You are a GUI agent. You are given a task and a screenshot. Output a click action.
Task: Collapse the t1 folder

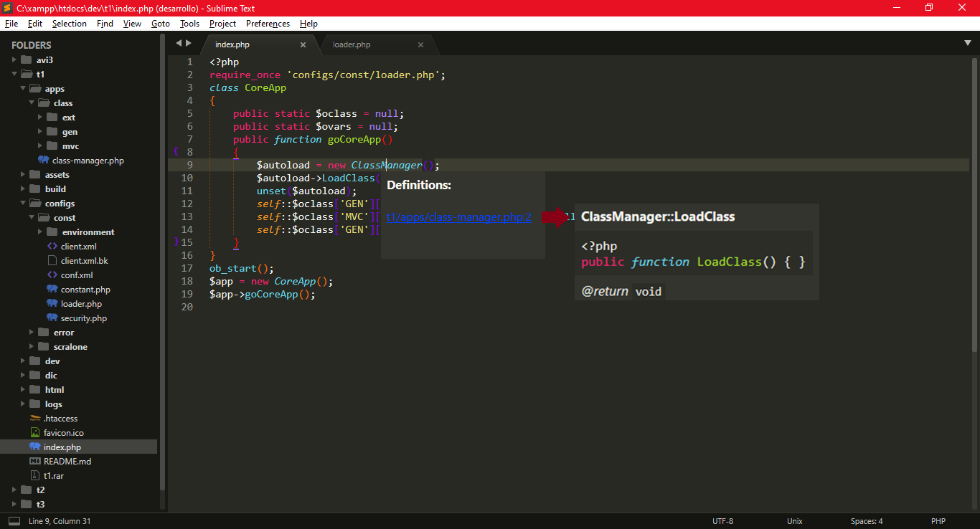(x=14, y=74)
